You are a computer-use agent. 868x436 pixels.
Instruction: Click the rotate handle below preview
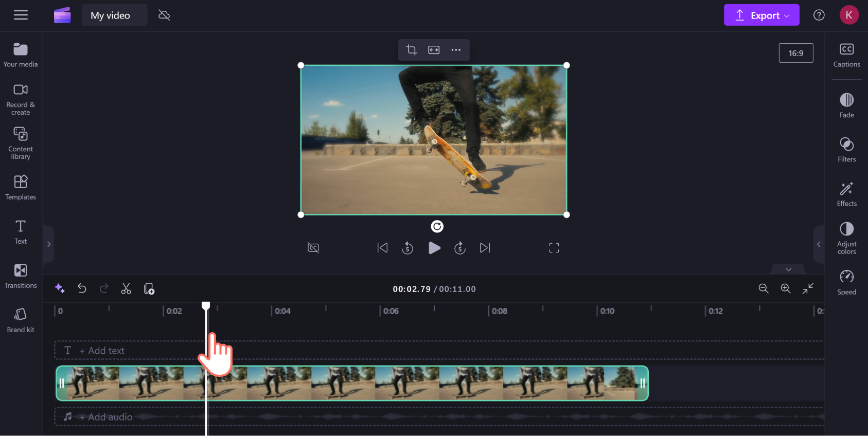click(x=437, y=226)
